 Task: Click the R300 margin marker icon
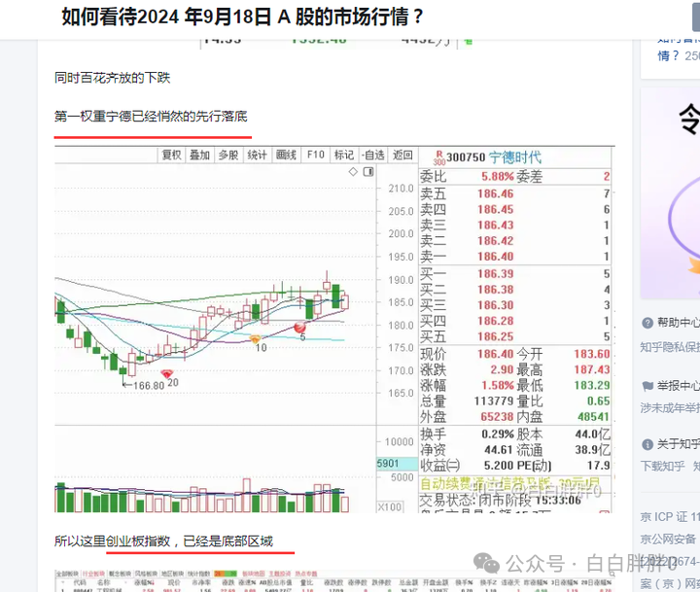click(x=438, y=157)
